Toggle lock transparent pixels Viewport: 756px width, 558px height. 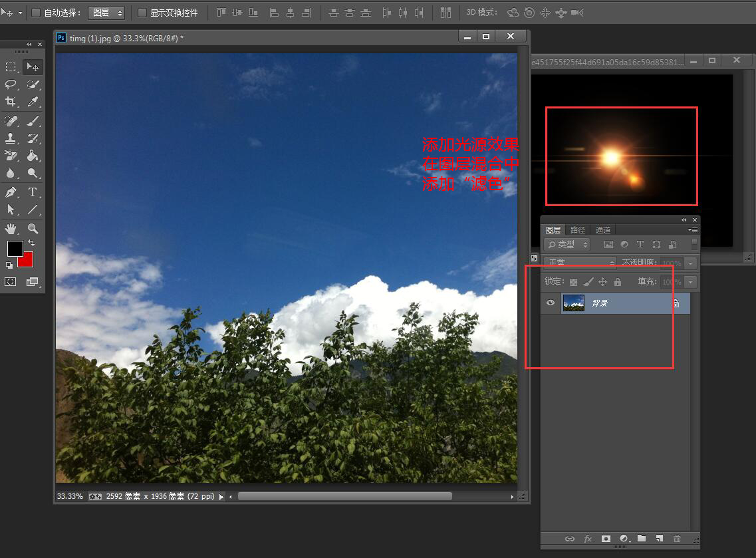point(574,282)
